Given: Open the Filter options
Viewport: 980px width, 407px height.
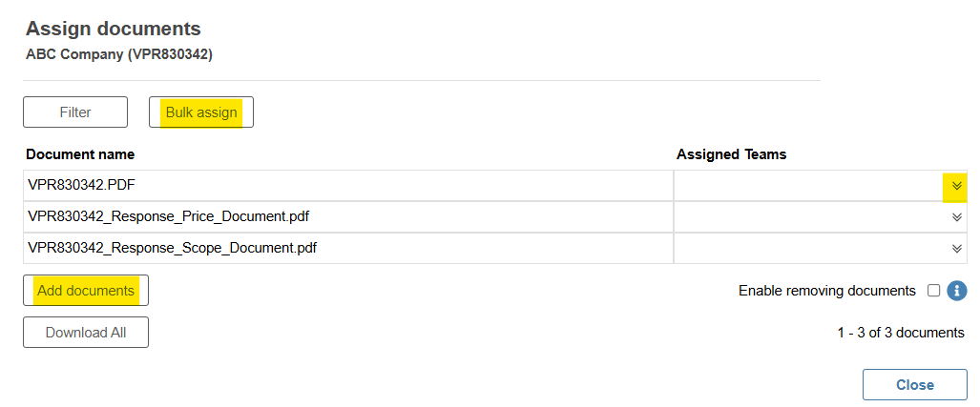Looking at the screenshot, I should 75,112.
